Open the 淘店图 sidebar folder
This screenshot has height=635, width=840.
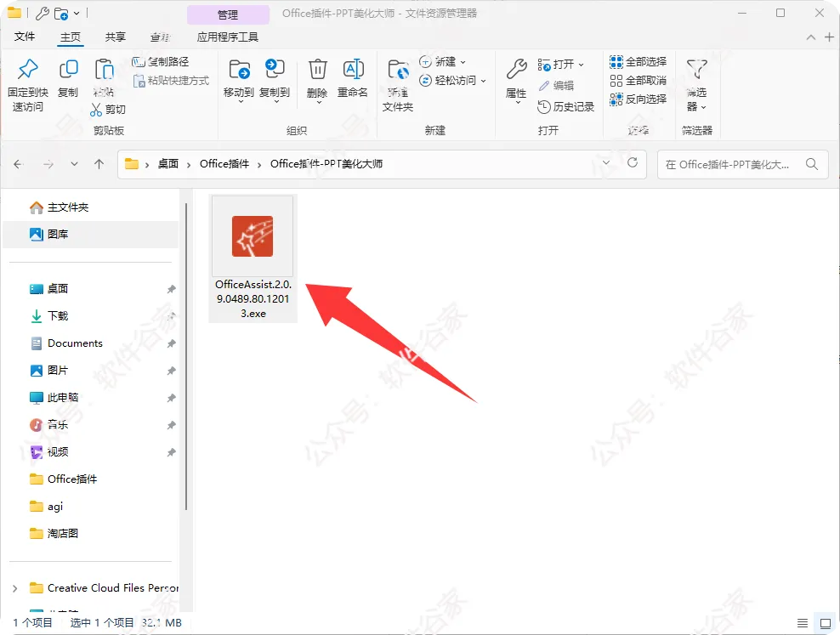[91, 533]
